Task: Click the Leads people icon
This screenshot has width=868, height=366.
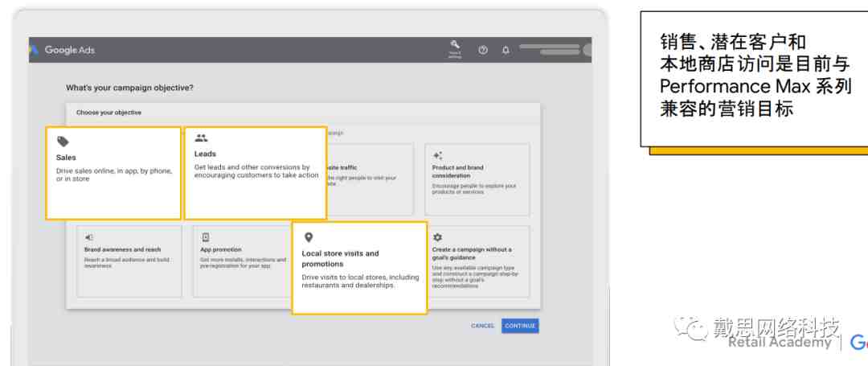Action: pos(202,138)
